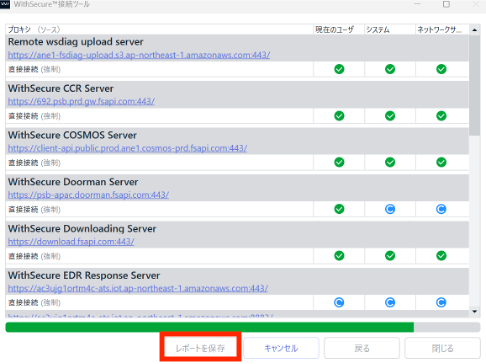Click current-user check for WithSecure Downloading Server
Screen dimensions: 486x364
339,256
